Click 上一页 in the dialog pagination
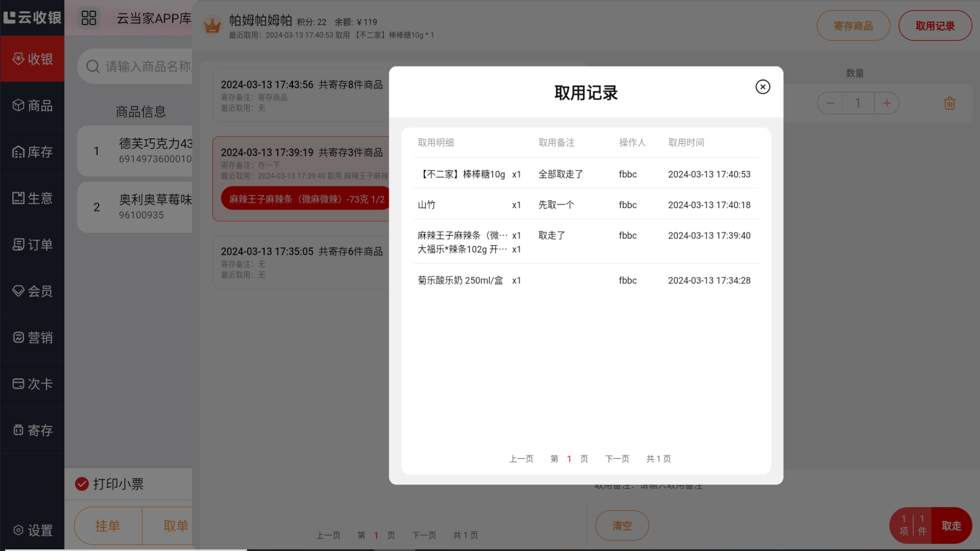Screen dimensions: 980x551 (x=521, y=459)
